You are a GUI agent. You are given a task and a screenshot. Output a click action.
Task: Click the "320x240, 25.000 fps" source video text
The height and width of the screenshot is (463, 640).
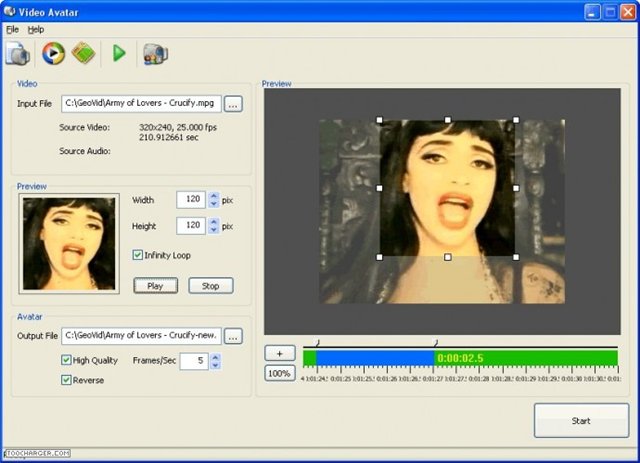click(x=178, y=127)
